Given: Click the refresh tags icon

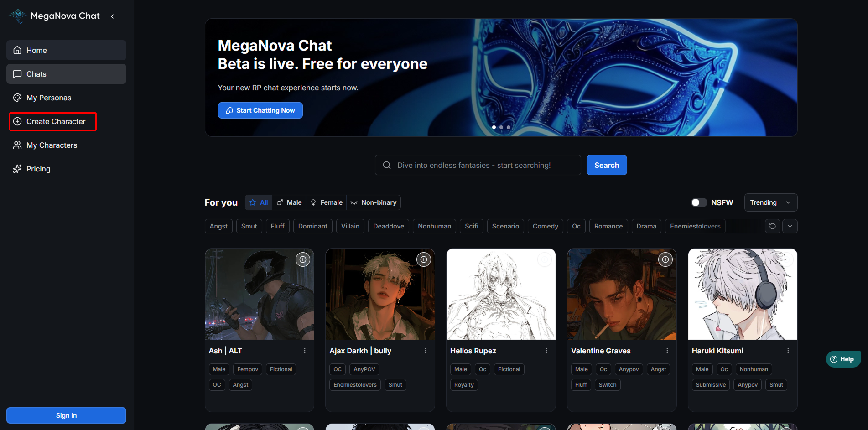Looking at the screenshot, I should pos(772,226).
